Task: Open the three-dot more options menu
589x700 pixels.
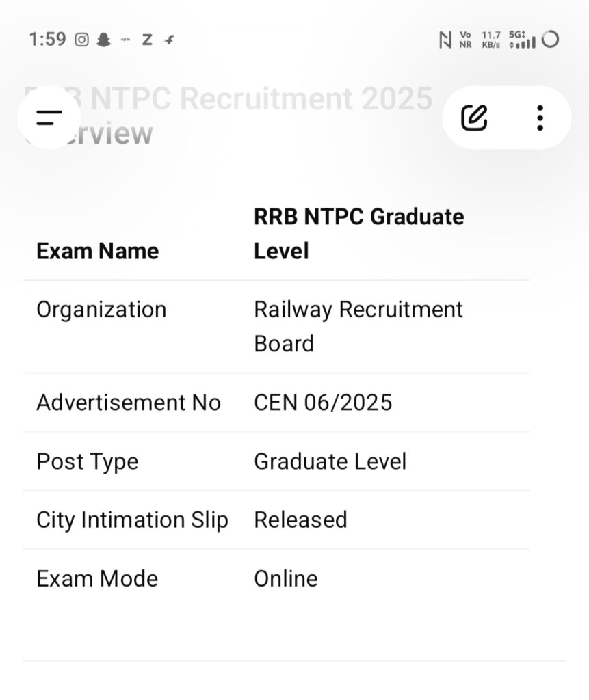Action: pos(540,118)
